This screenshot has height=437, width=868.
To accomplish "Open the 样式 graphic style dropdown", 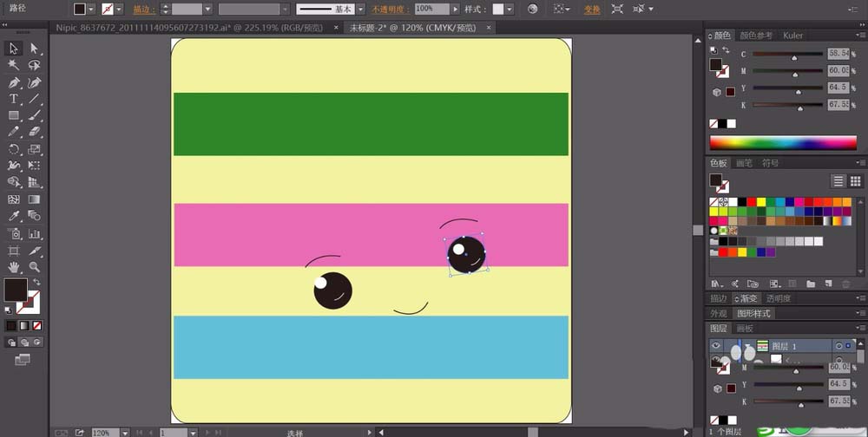I will point(510,9).
